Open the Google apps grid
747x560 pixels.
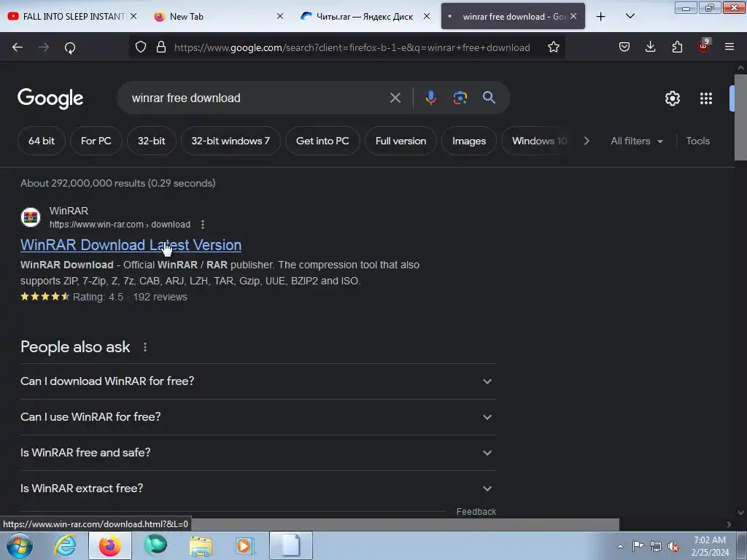(x=706, y=98)
